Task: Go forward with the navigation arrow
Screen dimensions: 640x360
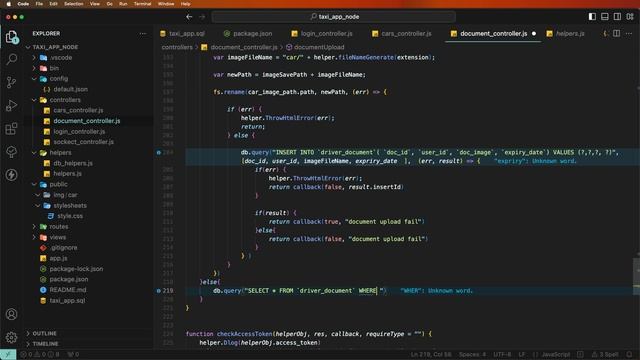Action: pos(202,17)
